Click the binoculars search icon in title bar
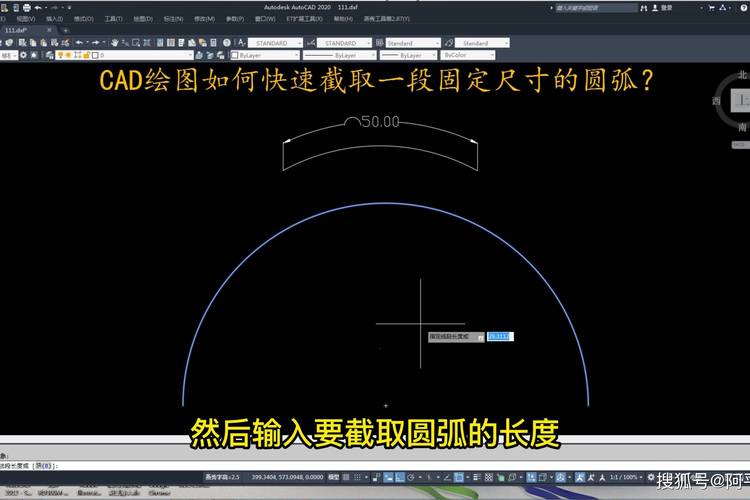Screen dimensions: 750x500 (644, 8)
